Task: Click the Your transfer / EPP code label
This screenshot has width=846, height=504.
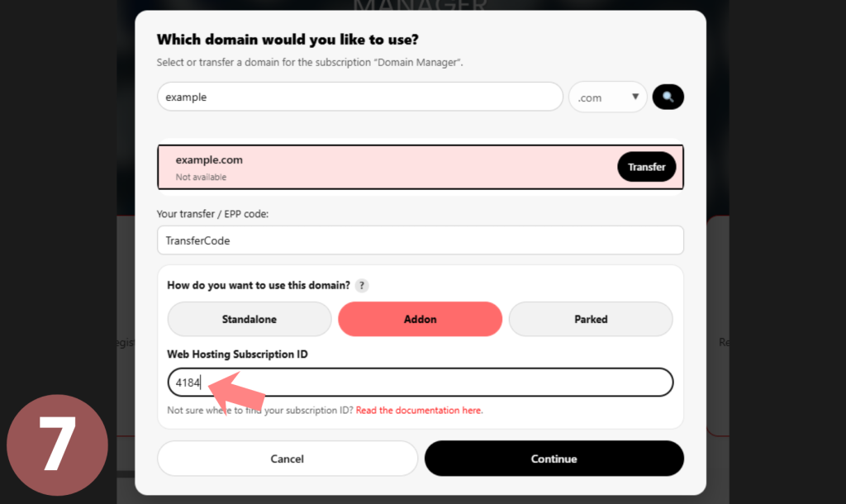Action: [212, 214]
